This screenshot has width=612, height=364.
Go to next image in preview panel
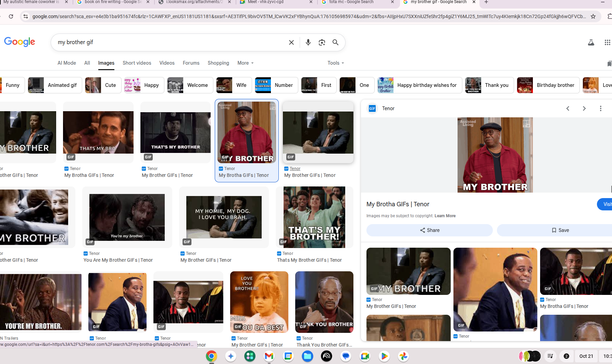584,108
